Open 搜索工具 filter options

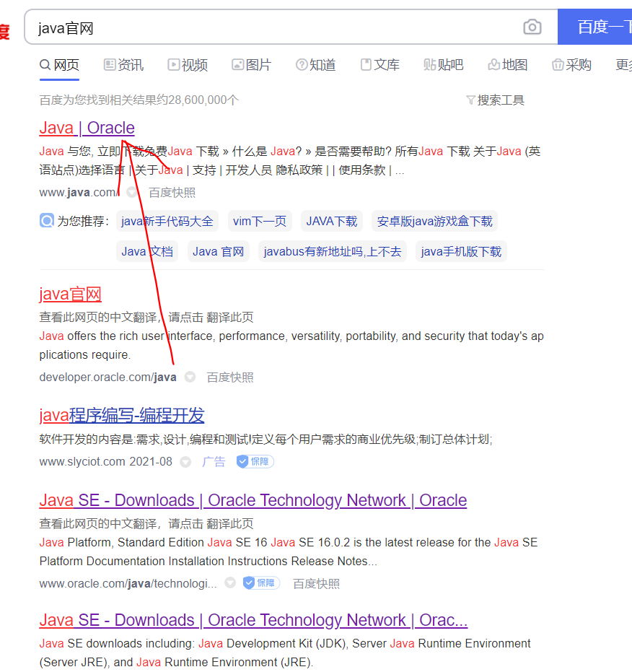click(496, 100)
